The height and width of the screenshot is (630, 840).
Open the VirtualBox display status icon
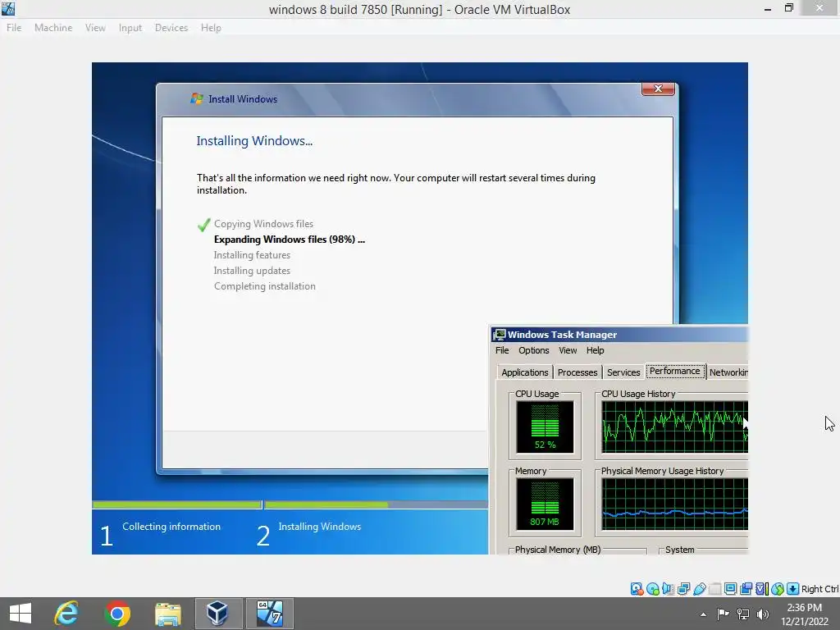(730, 589)
